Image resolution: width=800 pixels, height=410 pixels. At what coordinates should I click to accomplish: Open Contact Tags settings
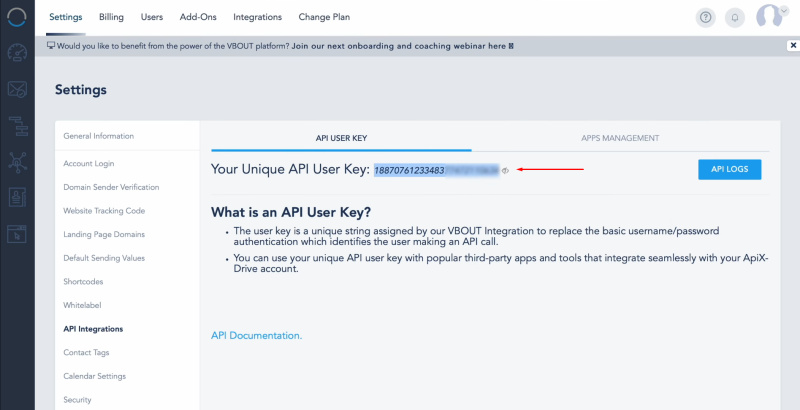86,352
